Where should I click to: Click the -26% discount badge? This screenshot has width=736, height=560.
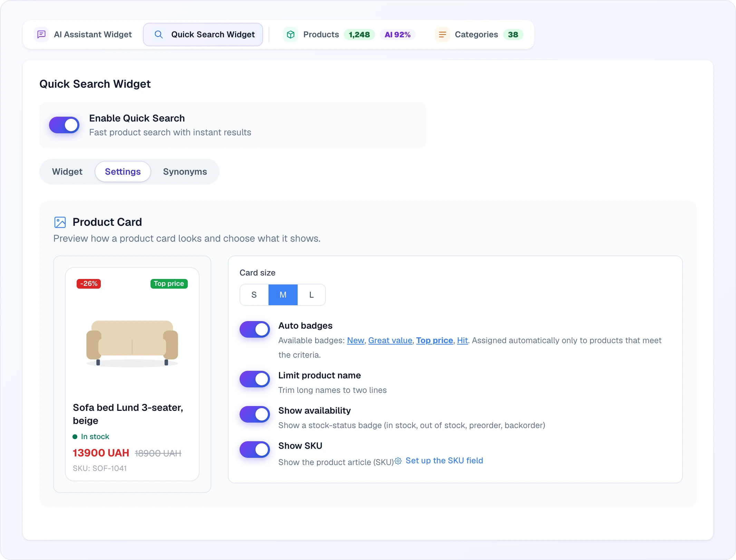click(x=89, y=284)
